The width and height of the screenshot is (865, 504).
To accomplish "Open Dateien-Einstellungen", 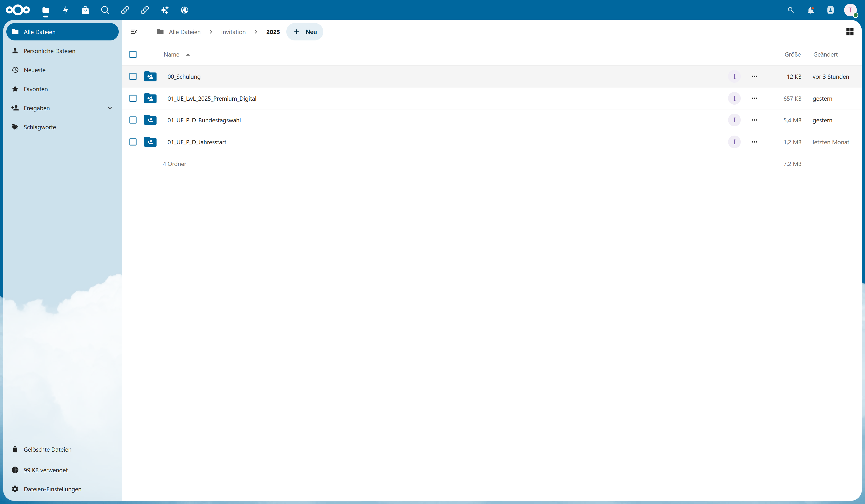I will pos(62,489).
